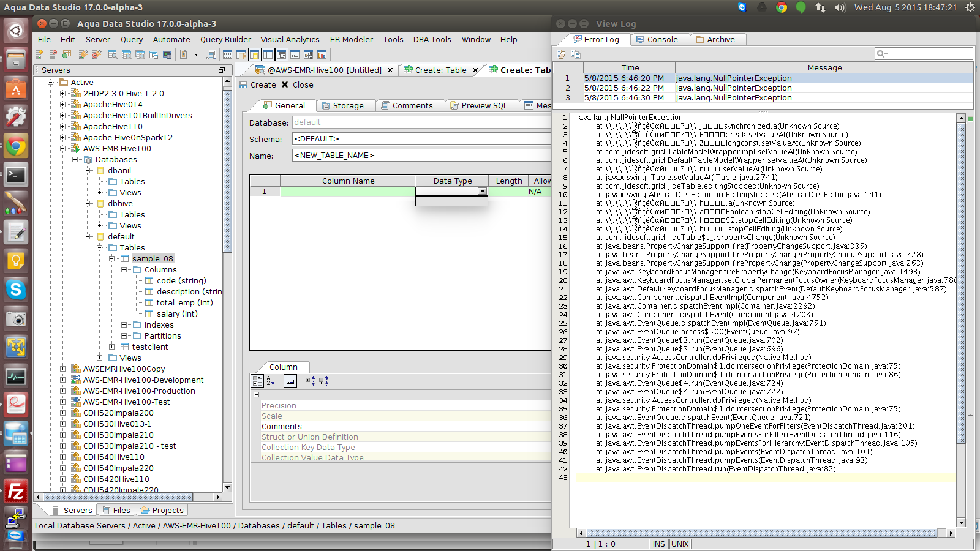Expand the testclient table node
This screenshot has height=551, width=980.
coord(112,347)
